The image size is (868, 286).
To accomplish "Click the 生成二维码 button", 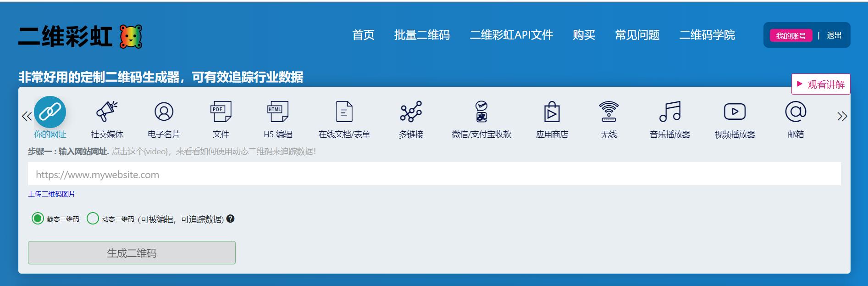I will 132,252.
